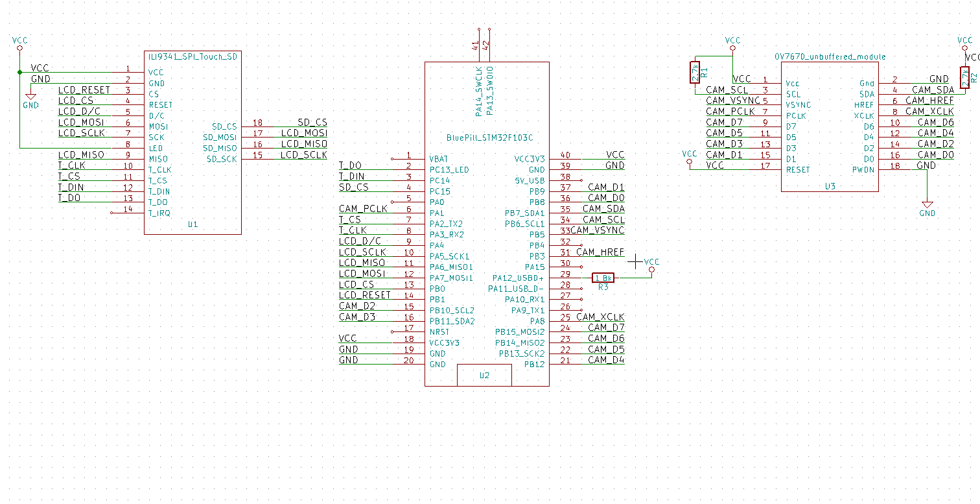Select LCD_CS label at U2 pin 13
Image resolution: width=980 pixels, height=504 pixels.
[356, 285]
